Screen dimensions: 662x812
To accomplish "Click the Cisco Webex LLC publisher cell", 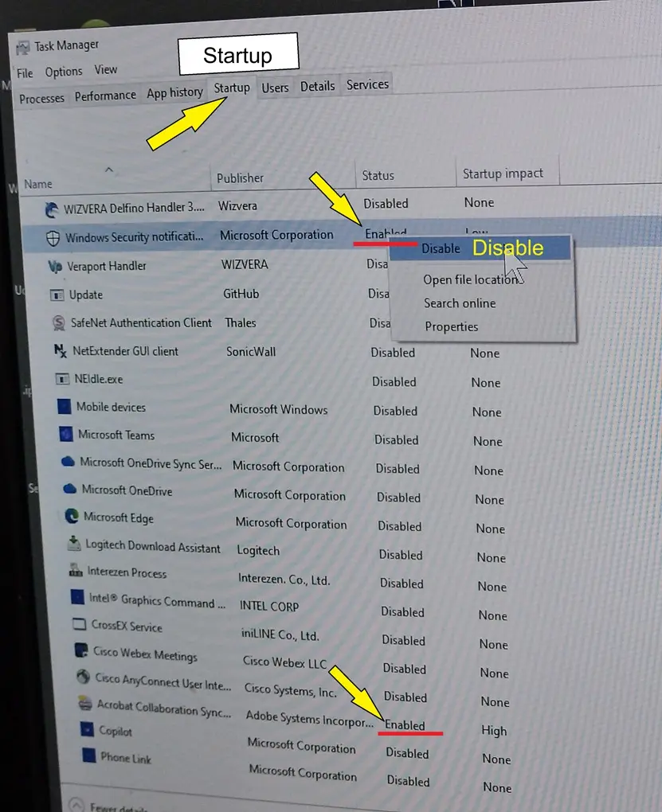I will click(284, 662).
